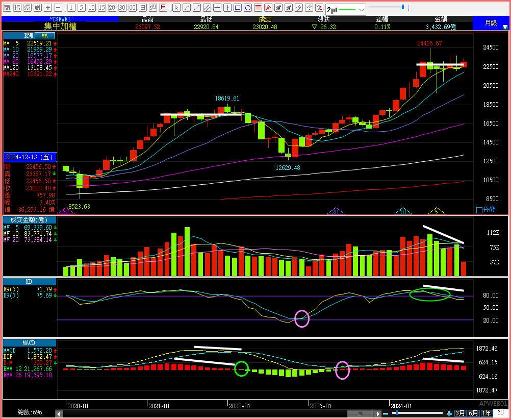This screenshot has width=511, height=420.
Task: Click the 成交金額(億) panel header
Action: click(x=29, y=220)
